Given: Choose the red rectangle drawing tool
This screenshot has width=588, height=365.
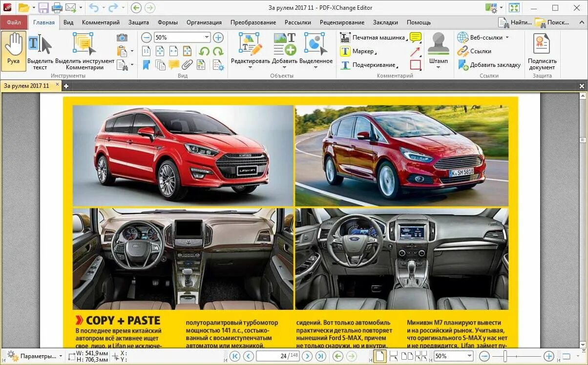Looking at the screenshot, I should click(x=415, y=65).
